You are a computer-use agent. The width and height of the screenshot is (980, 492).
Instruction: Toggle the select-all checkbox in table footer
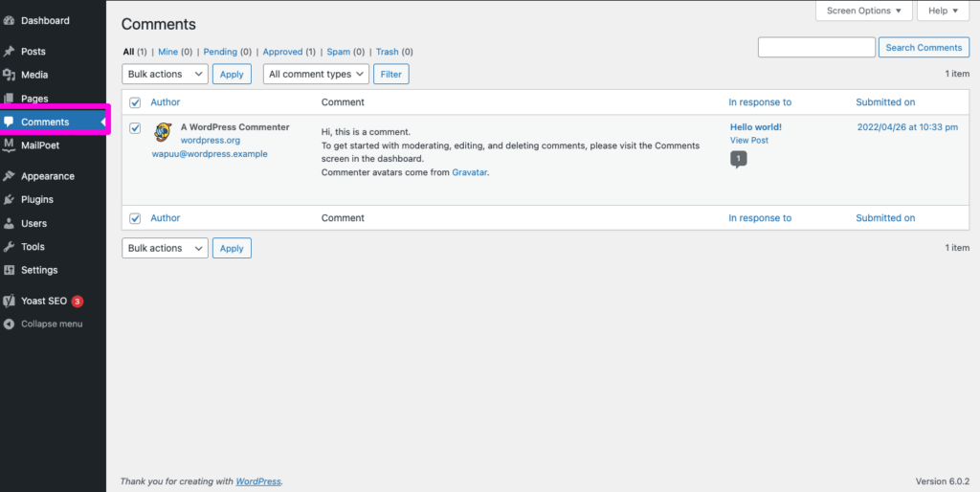134,218
